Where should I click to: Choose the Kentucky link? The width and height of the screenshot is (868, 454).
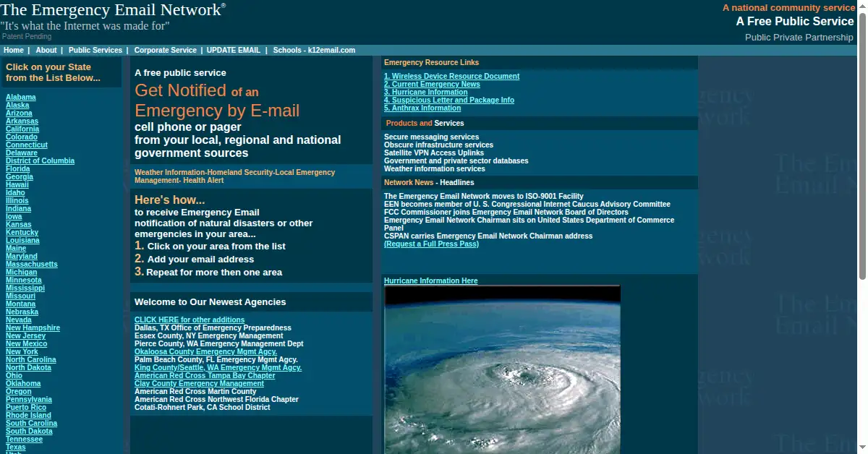22,232
